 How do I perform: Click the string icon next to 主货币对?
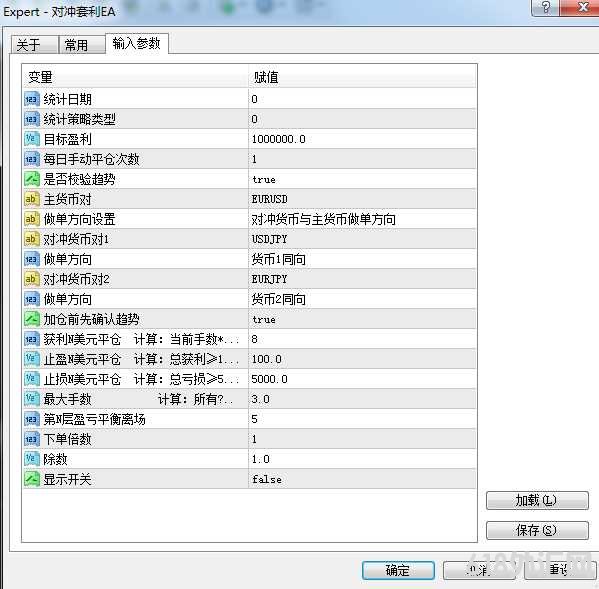(31, 199)
